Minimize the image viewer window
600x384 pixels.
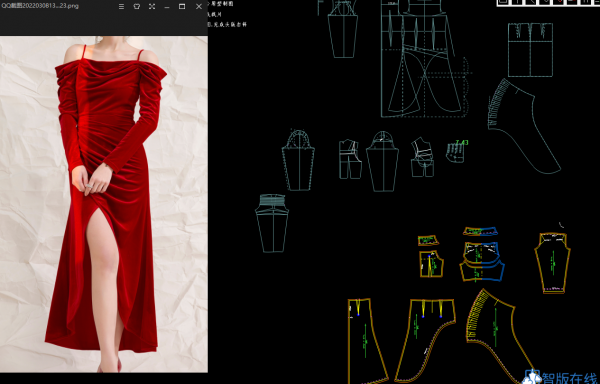pos(167,7)
